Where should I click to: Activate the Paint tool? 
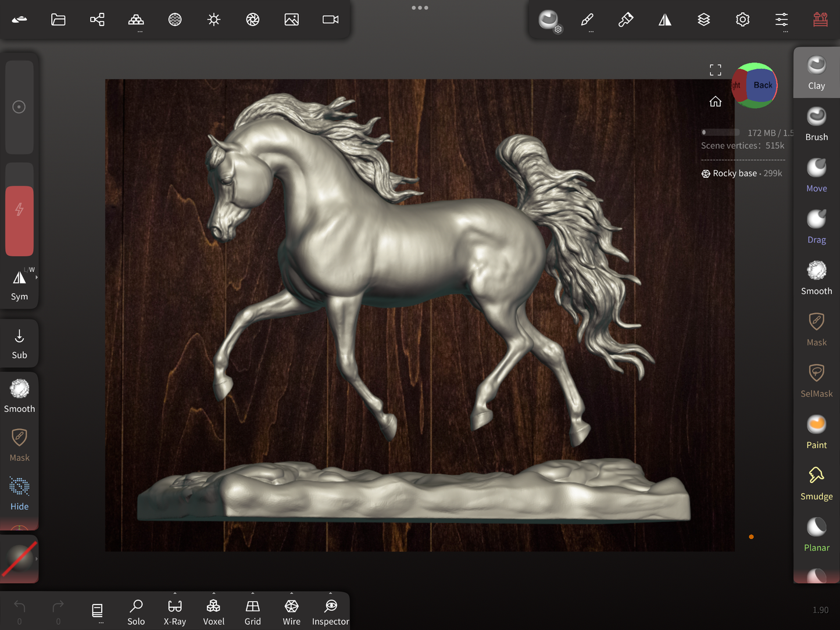(x=816, y=432)
